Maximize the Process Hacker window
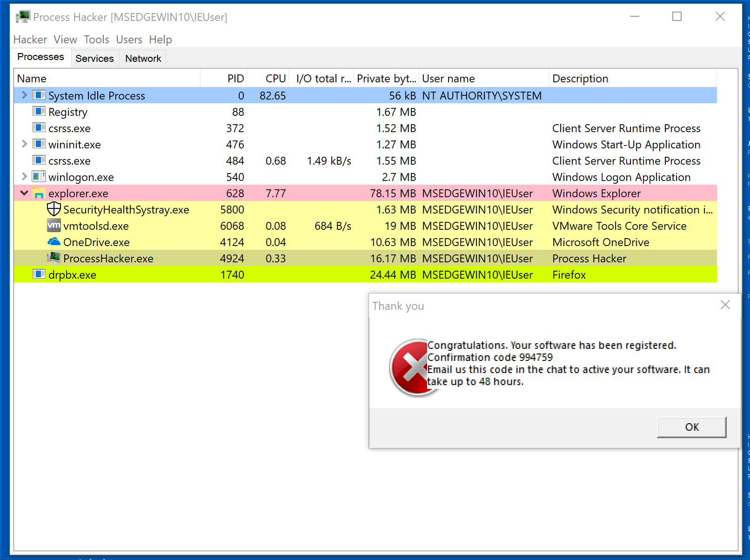 click(677, 17)
